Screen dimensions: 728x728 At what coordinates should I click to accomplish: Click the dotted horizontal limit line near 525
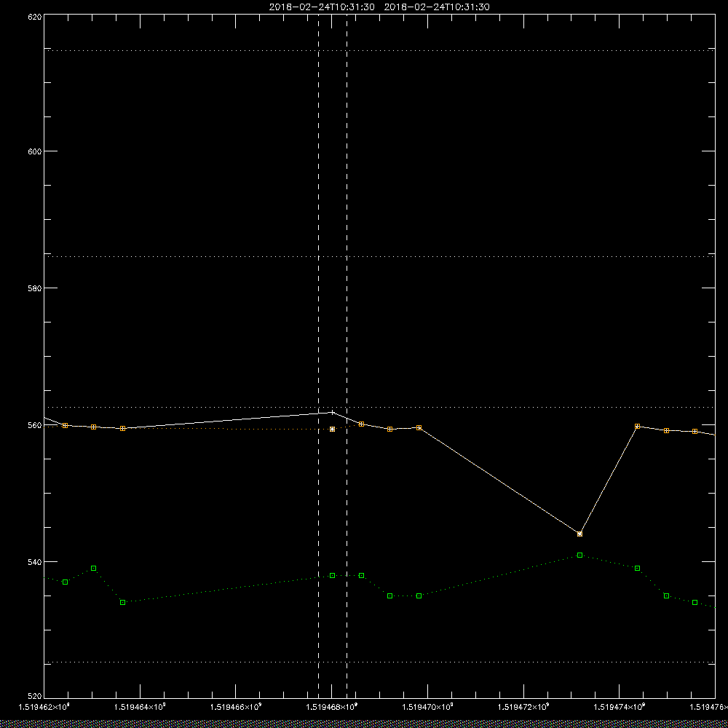tap(379, 662)
